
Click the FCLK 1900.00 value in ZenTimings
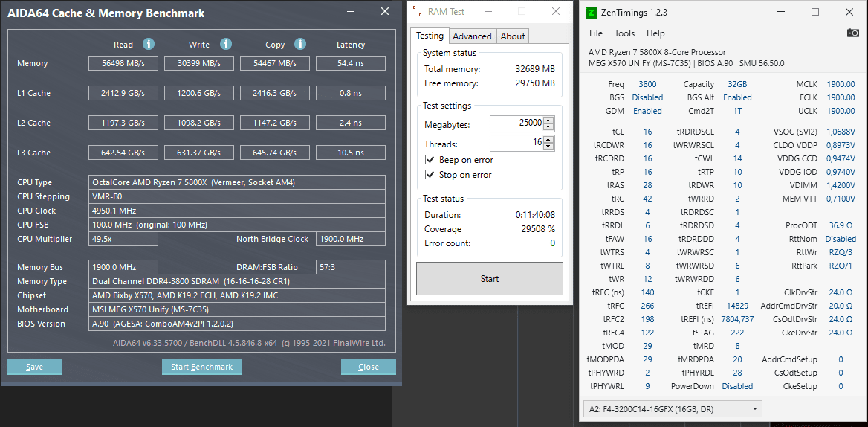point(841,97)
